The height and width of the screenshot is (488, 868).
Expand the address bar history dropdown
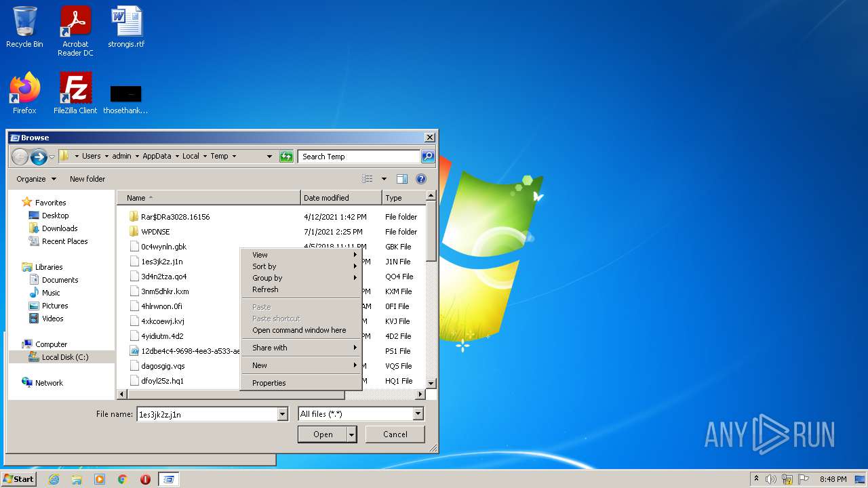[x=269, y=157]
